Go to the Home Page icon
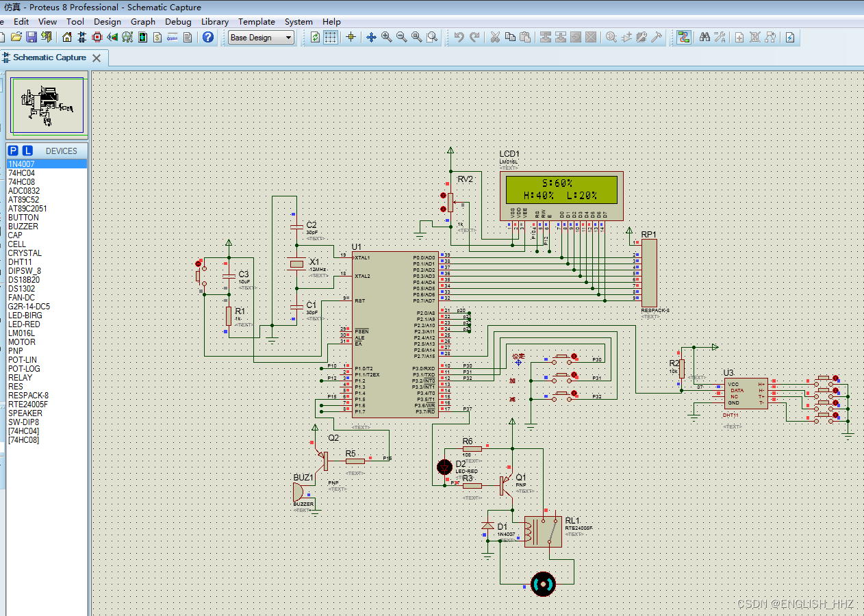 67,37
